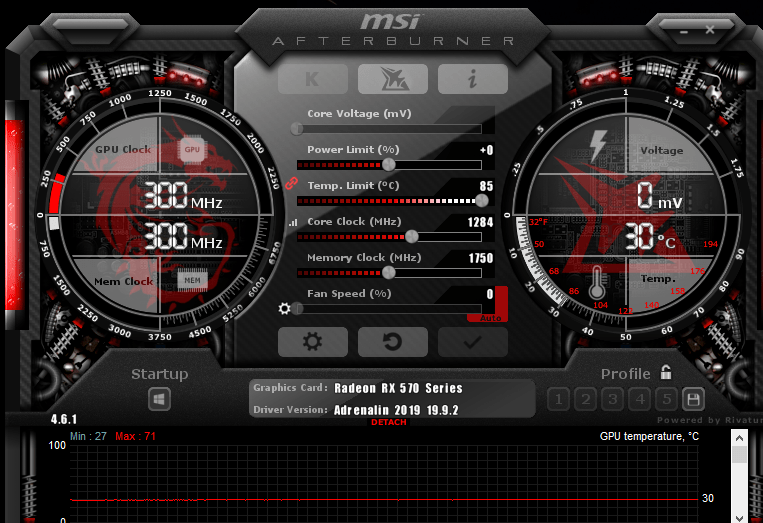Click the Fan Speed value 0

coord(490,294)
